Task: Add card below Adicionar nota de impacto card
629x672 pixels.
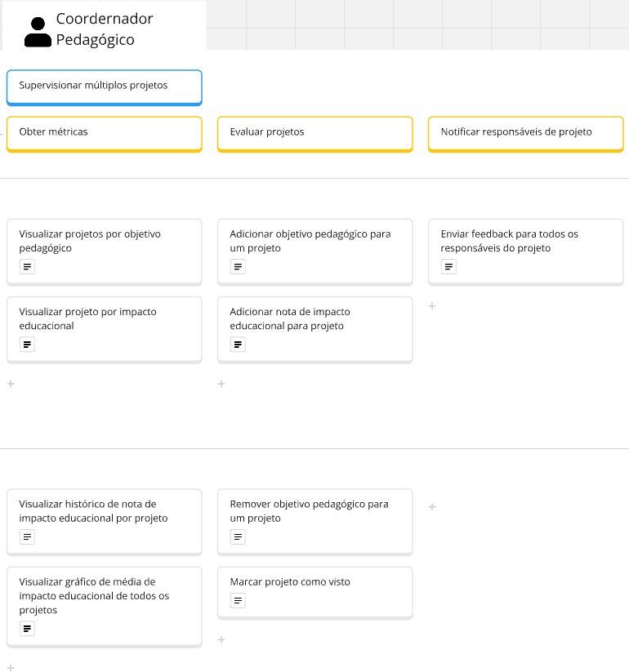Action: click(x=221, y=384)
